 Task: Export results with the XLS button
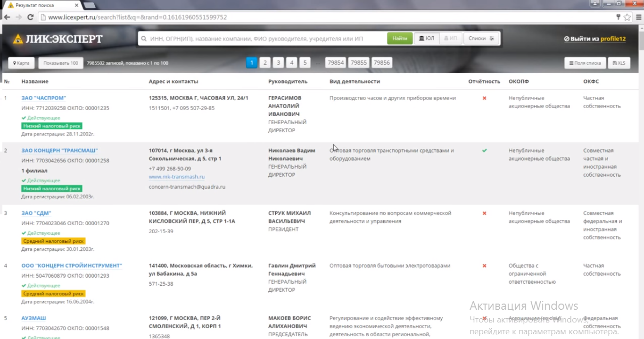click(x=619, y=63)
